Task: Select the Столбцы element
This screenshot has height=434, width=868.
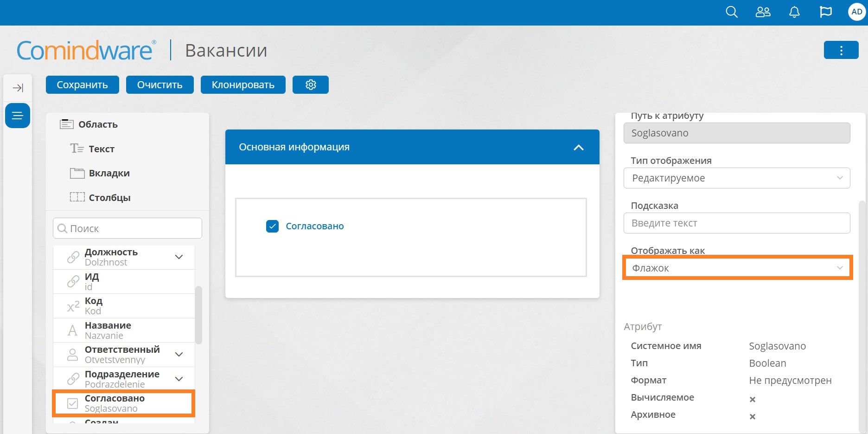Action: pos(110,198)
